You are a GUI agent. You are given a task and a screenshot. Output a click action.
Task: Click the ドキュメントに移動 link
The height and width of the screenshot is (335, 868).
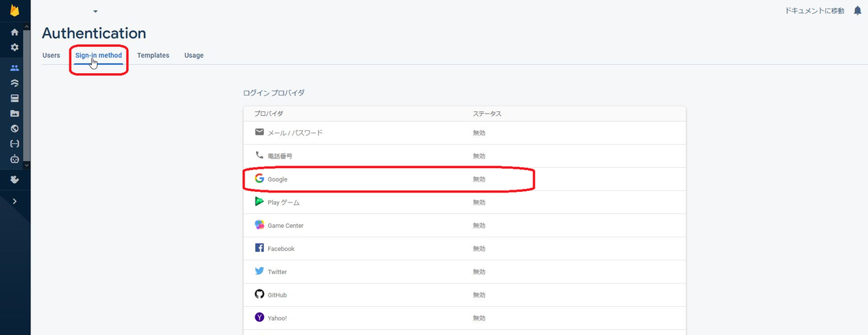tap(814, 11)
